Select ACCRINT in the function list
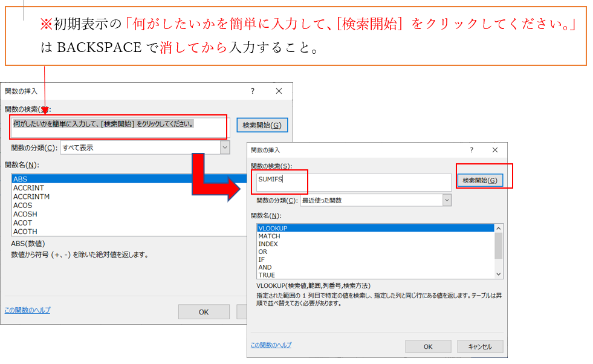 tap(28, 188)
